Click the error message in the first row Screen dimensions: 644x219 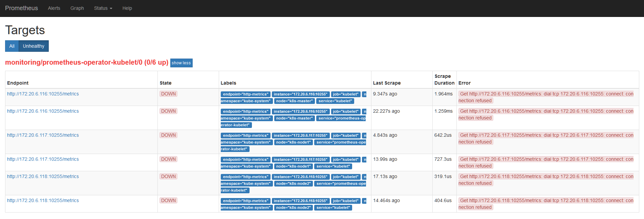click(x=546, y=94)
